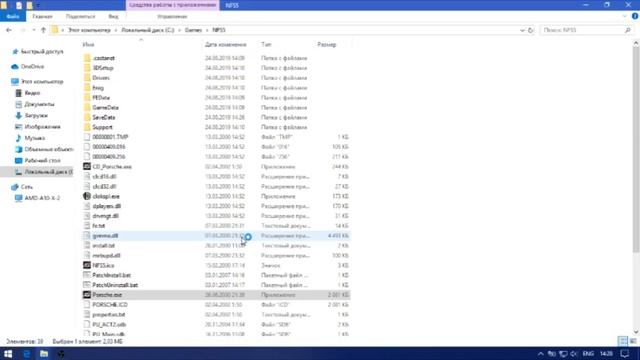Screen dimensions: 640x360
Task: Click the search magnifier icon
Action: (628, 30)
